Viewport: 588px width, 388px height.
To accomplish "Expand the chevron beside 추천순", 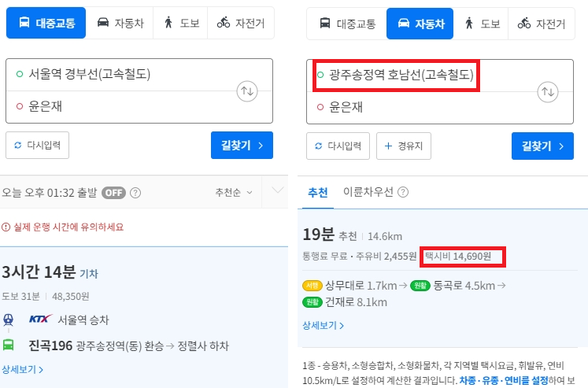I will click(276, 191).
